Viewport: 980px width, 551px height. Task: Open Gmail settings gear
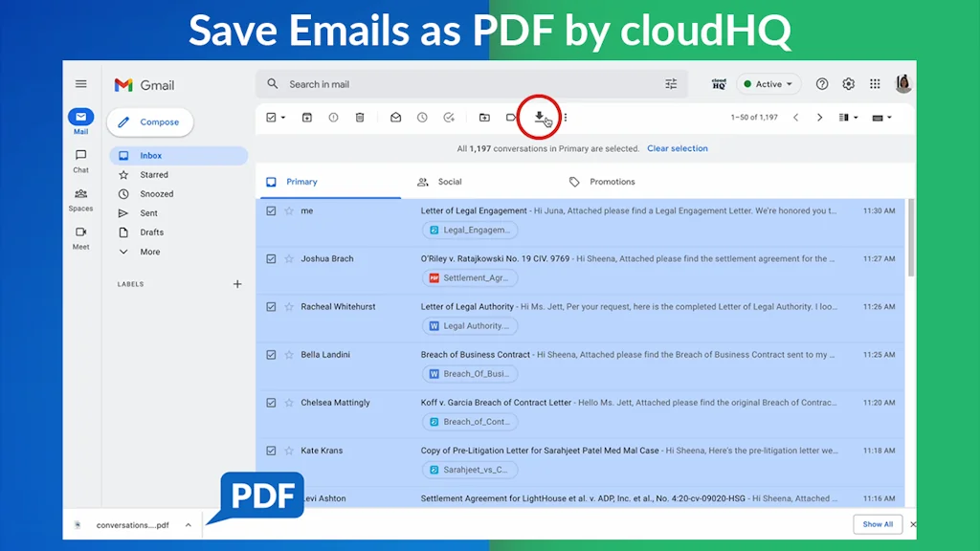(x=848, y=84)
